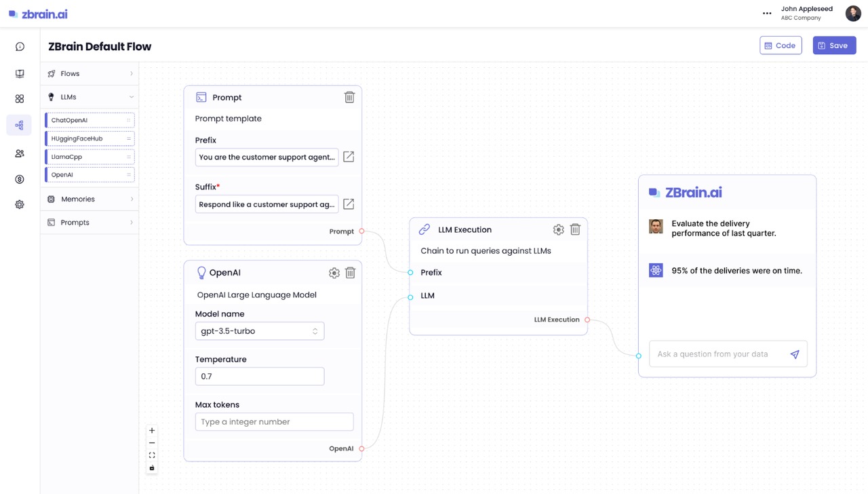
Task: Expand the Memories section
Action: 90,199
